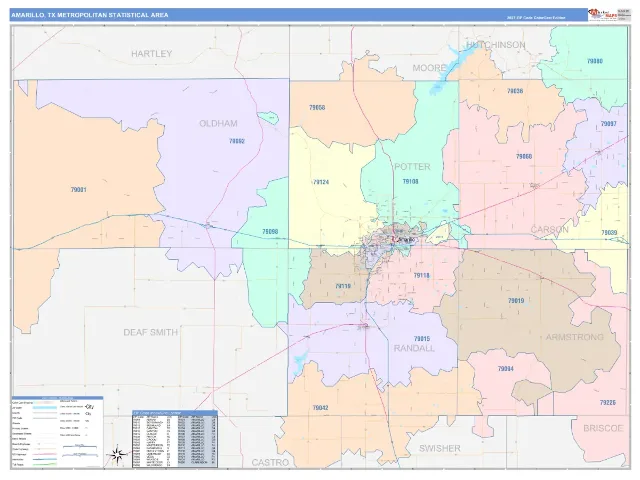Screen dimensions: 640x480
Task: Select the DEAF SMITH county label
Action: coord(151,332)
